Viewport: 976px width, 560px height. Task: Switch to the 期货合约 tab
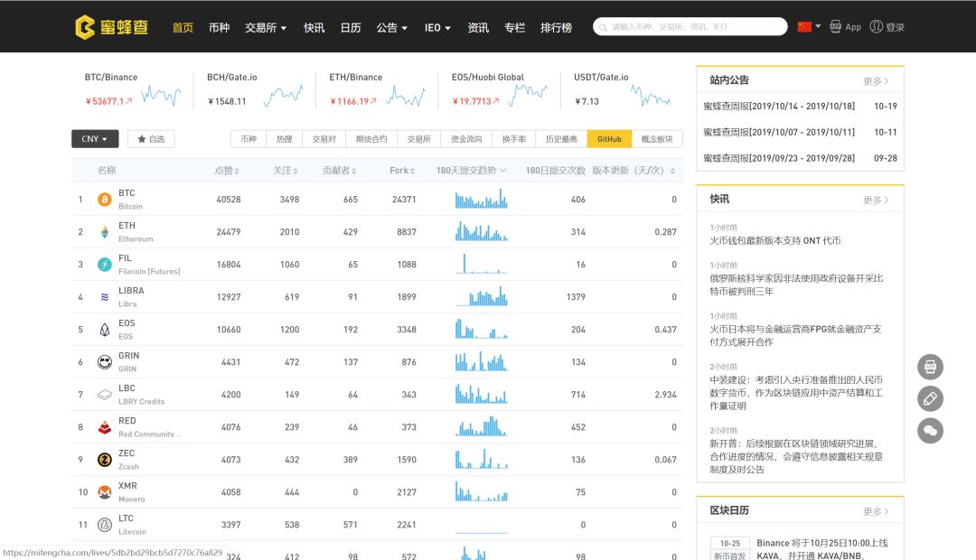[371, 139]
